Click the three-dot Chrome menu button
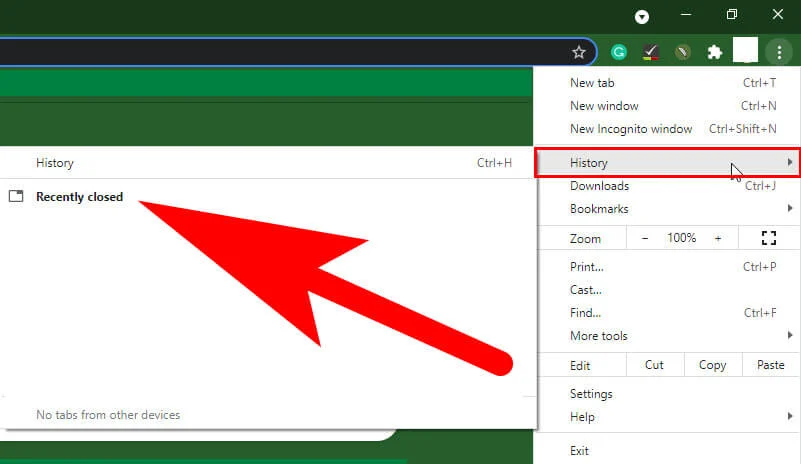The height and width of the screenshot is (464, 801). coord(779,52)
